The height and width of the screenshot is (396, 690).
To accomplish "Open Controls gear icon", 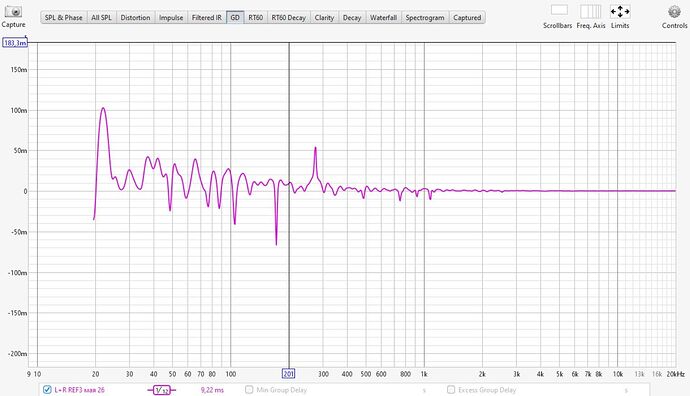I will 674,12.
